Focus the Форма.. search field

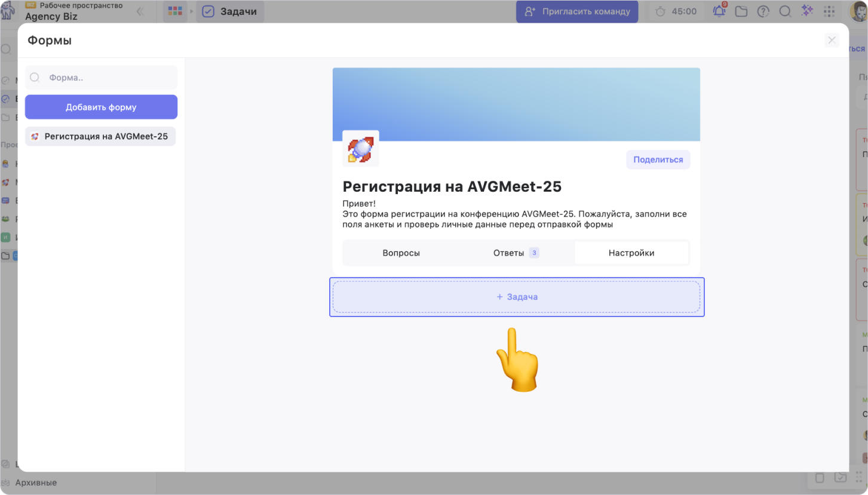[x=108, y=78]
